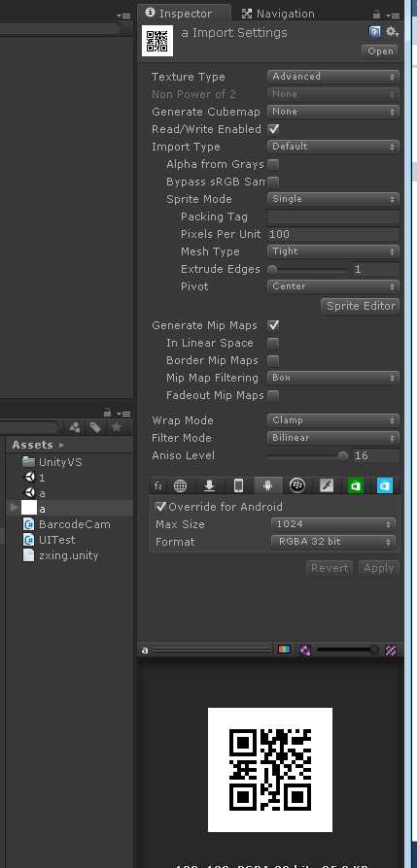Click the favorites star icon in Project panel
Screen dimensions: 417x868
(x=116, y=427)
